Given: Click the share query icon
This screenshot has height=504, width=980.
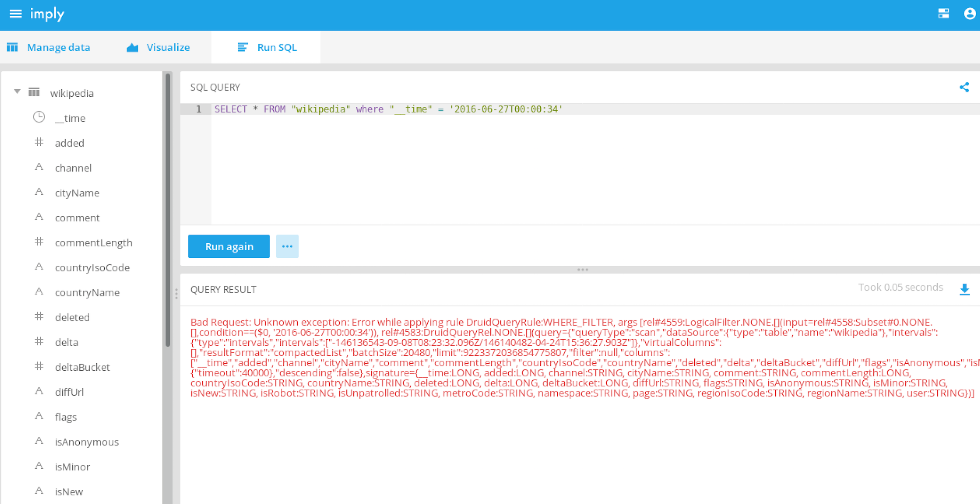Looking at the screenshot, I should tap(964, 87).
